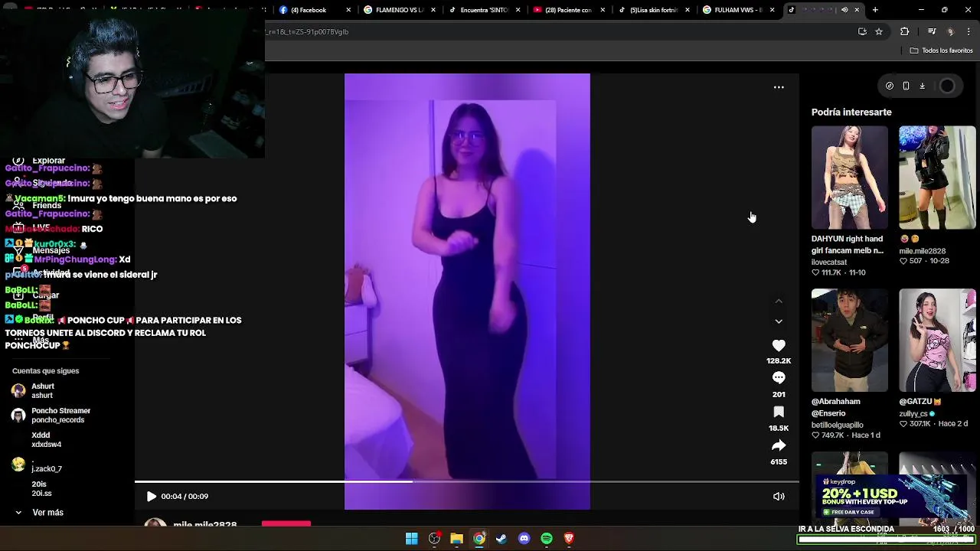This screenshot has width=980, height=551.
Task: Save video with the bookmark icon
Action: (x=779, y=412)
